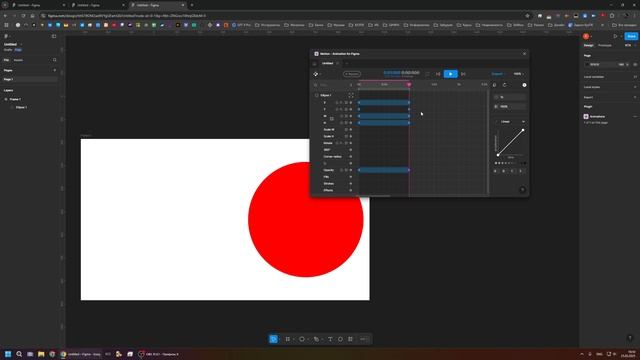Open the Prototype tab in right panel
The height and width of the screenshot is (360, 640).
(x=604, y=45)
